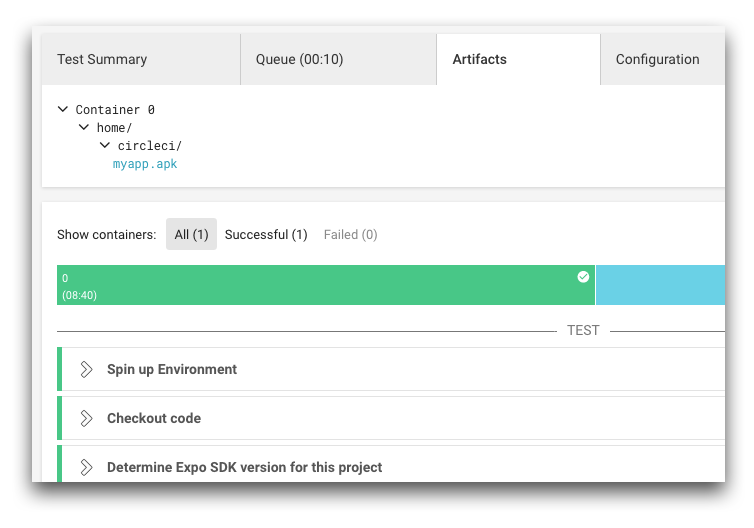Click the success checkmark on container 0
This screenshot has height=528, width=754.
click(583, 277)
